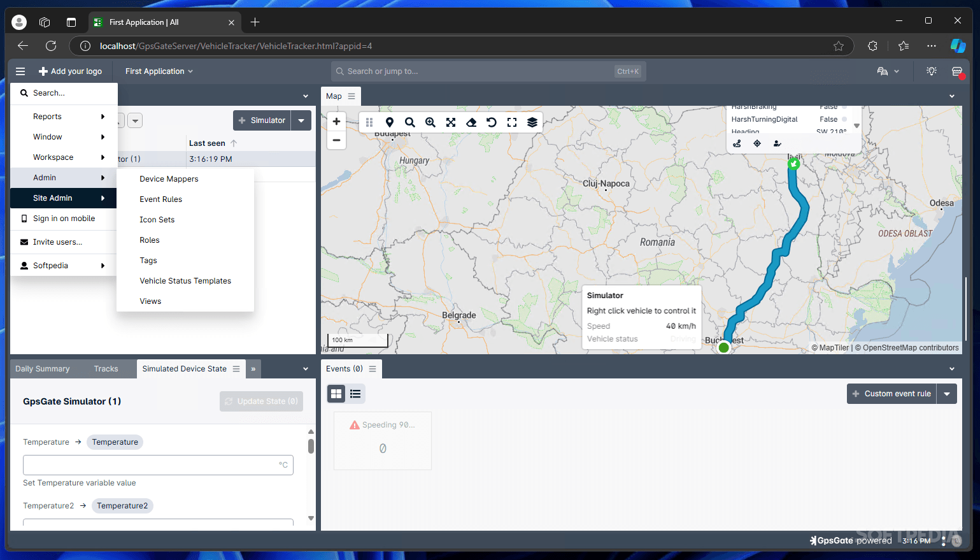This screenshot has width=980, height=560.
Task: Select Device Mappers from the submenu
Action: tap(185, 179)
